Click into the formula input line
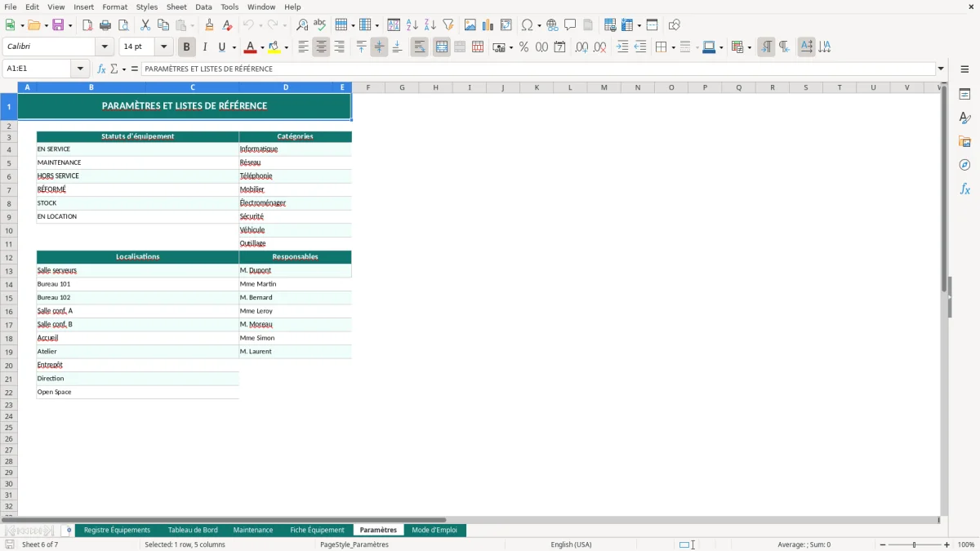 539,69
